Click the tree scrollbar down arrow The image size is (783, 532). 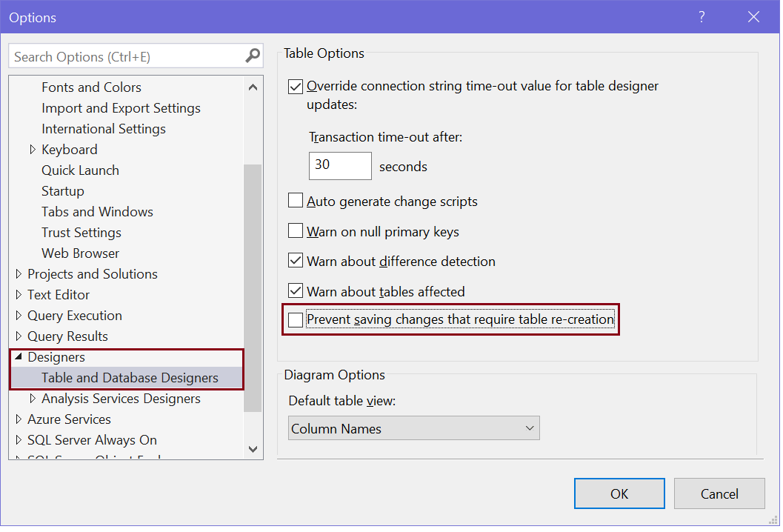point(253,449)
